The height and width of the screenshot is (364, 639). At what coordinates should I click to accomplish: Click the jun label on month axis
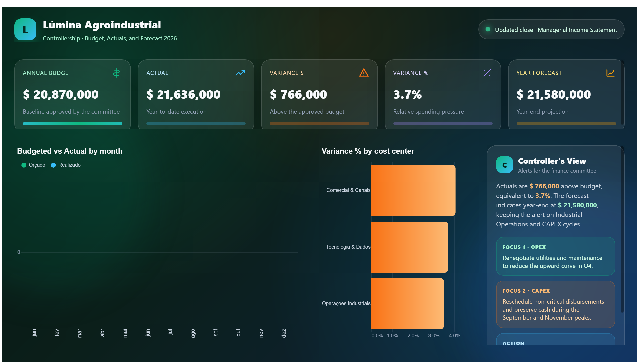tap(148, 333)
